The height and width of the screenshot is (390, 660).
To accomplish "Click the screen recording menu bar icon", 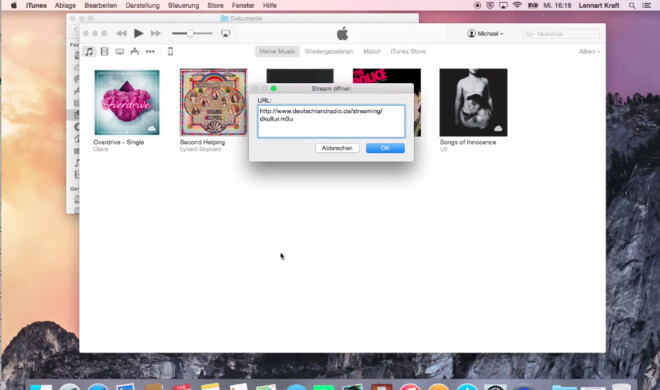I will point(477,5).
